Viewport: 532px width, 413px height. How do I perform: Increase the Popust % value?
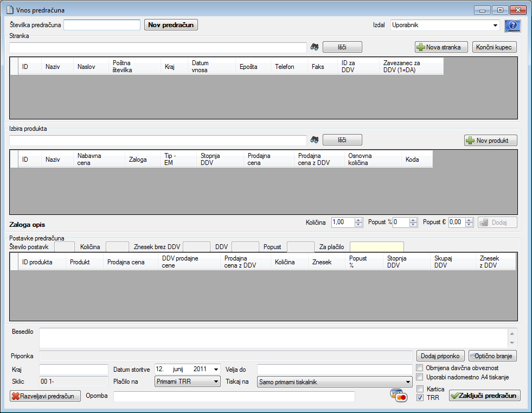point(413,220)
